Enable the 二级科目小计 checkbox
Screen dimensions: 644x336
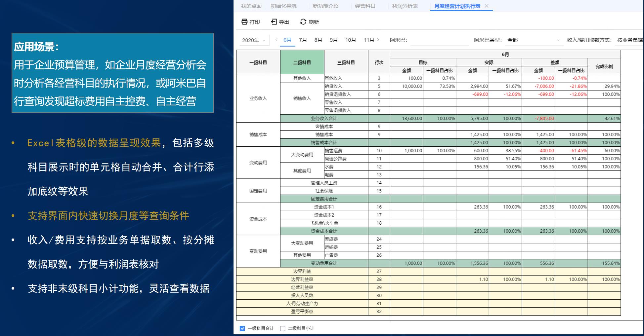(x=282, y=328)
